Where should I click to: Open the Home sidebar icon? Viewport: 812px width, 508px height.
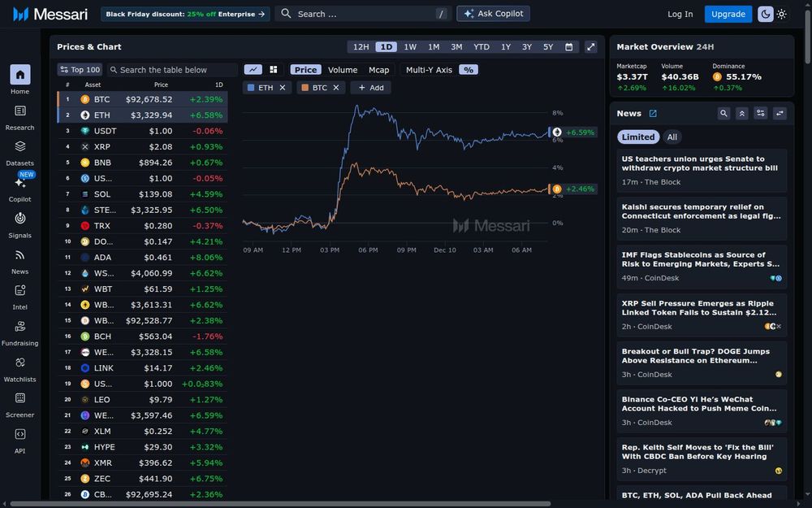[19, 75]
